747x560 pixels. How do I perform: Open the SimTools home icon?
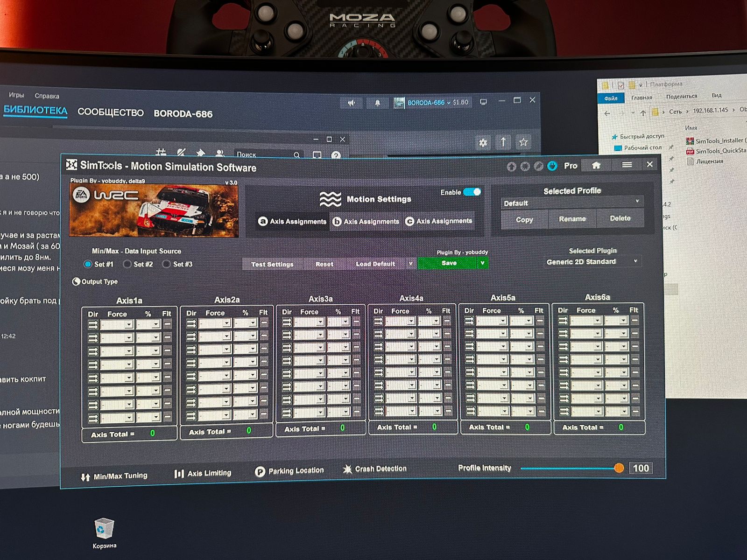pos(596,165)
